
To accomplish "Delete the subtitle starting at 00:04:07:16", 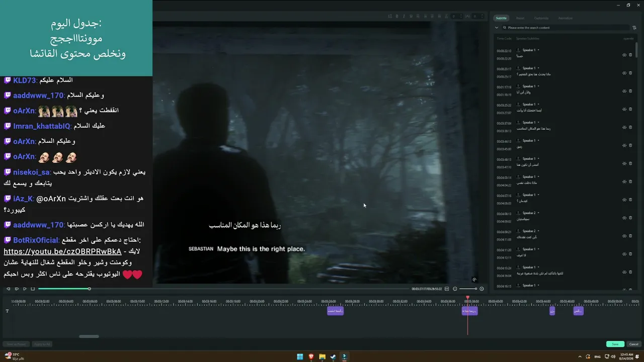I will point(630,200).
